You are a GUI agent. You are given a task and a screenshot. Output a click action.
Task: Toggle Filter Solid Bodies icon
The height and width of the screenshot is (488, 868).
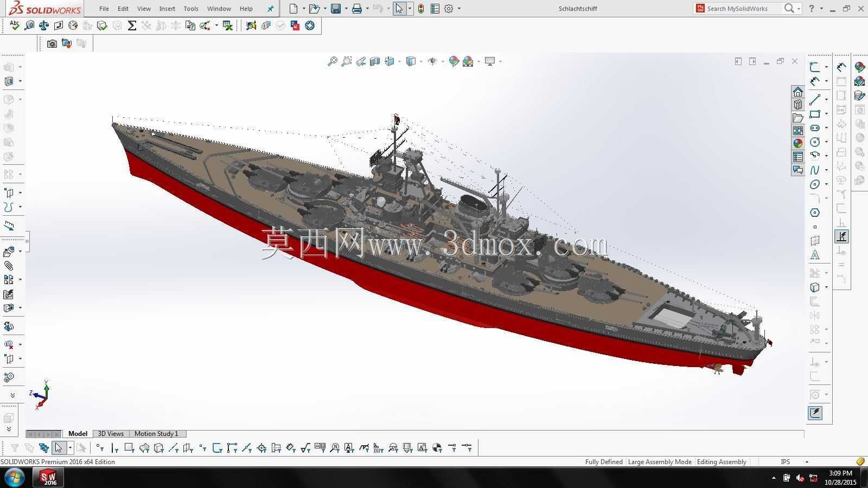point(158,448)
